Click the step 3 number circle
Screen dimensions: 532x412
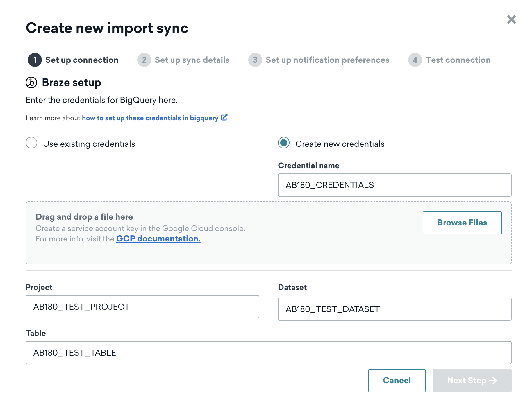[255, 60]
